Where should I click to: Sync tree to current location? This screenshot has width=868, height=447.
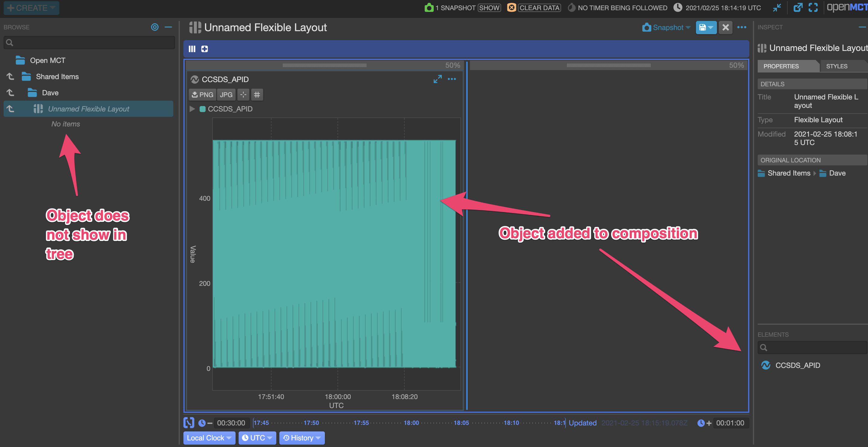click(x=155, y=27)
